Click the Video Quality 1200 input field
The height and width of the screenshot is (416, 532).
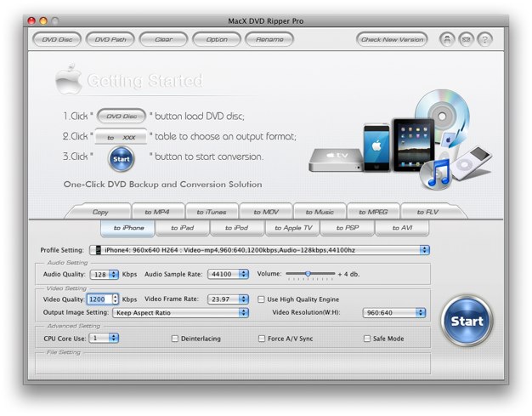(99, 299)
